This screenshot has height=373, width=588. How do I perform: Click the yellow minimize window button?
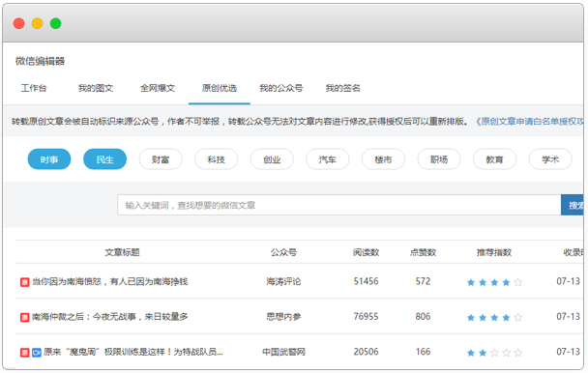(x=37, y=23)
